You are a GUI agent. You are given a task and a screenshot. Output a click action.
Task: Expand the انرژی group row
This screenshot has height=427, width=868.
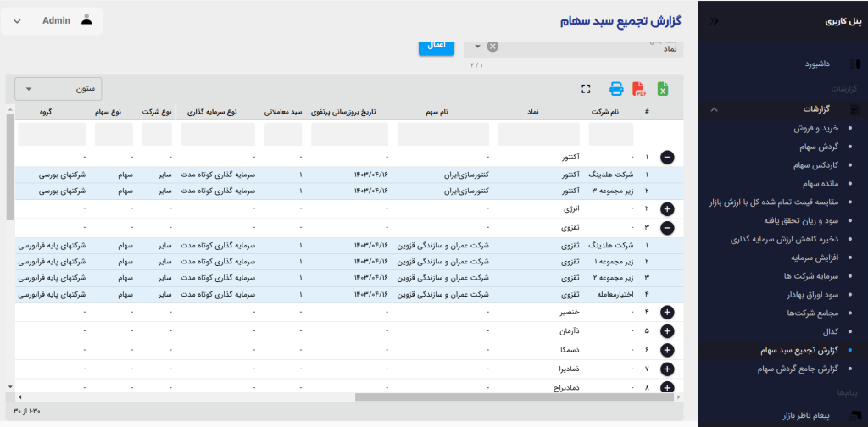(667, 208)
